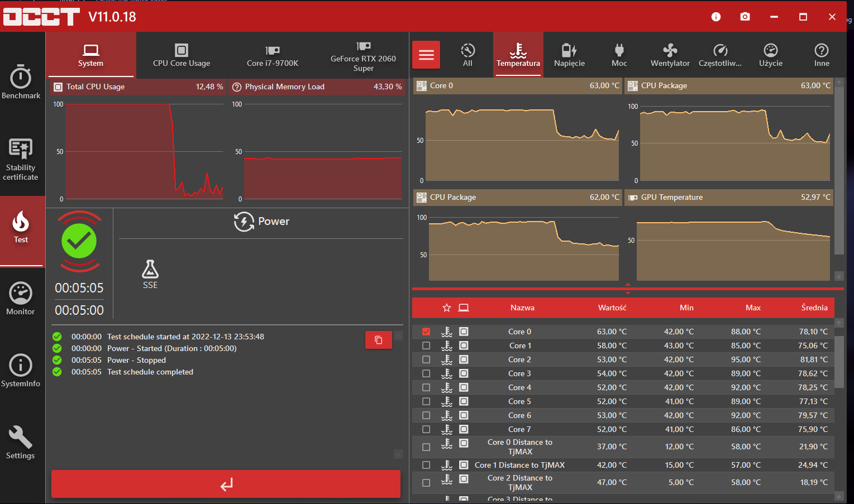Copy the test log with red copy button
854x504 pixels.
click(378, 340)
